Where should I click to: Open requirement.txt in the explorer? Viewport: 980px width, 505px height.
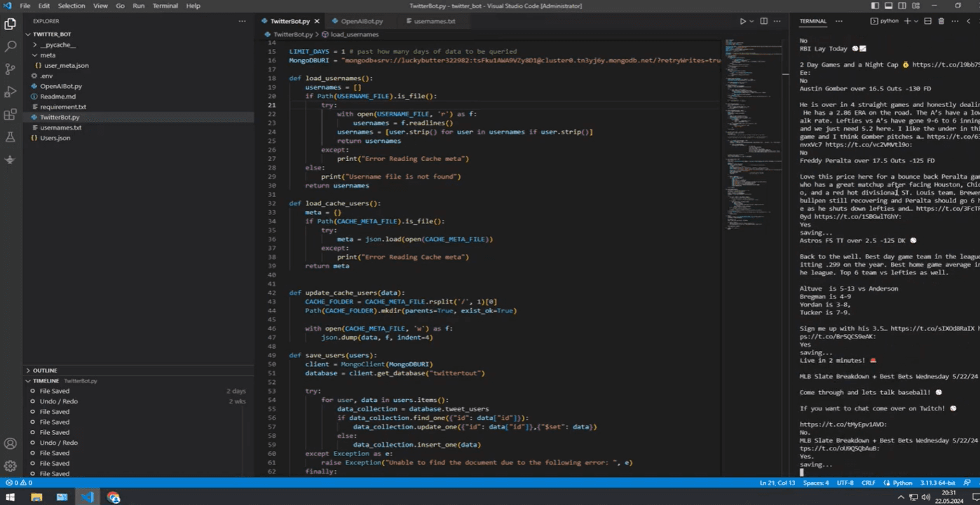pyautogui.click(x=63, y=106)
